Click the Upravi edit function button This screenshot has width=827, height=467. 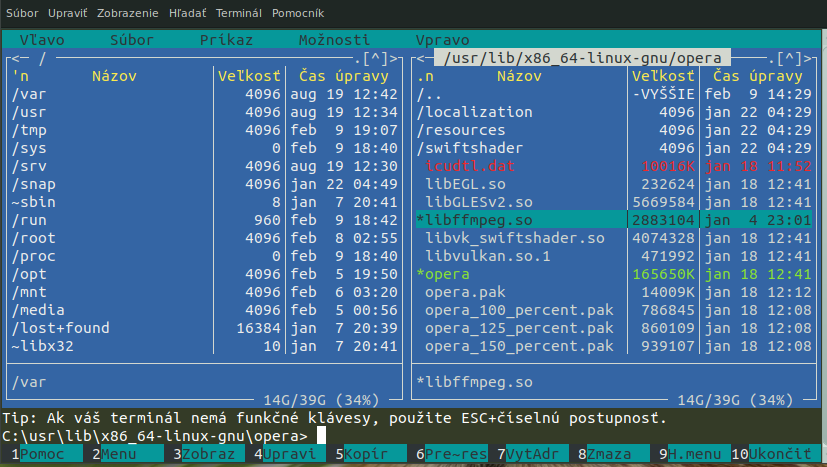[x=289, y=454]
